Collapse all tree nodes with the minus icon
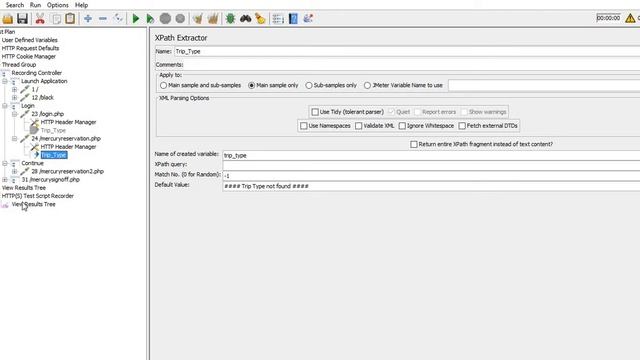640x360 pixels. point(103,18)
